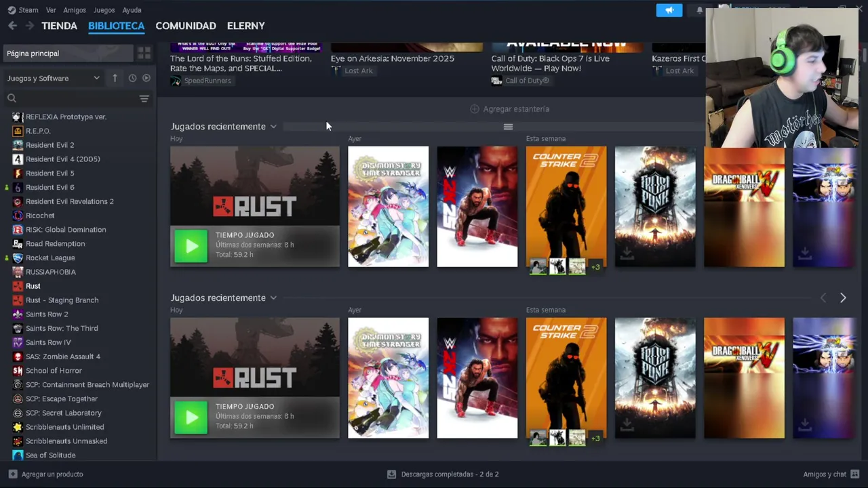Screen dimensions: 868x488
Task: Click the search magnifier in sidebar
Action: click(x=12, y=99)
